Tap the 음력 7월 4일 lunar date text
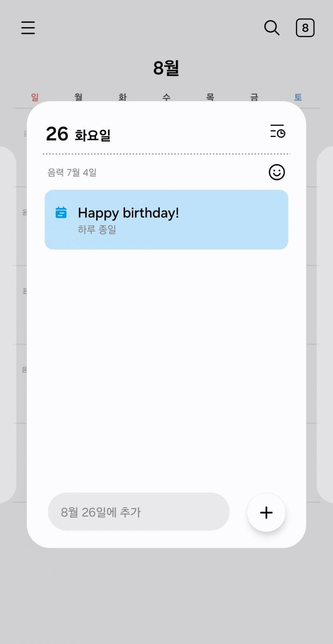The image size is (333, 644). (72, 172)
